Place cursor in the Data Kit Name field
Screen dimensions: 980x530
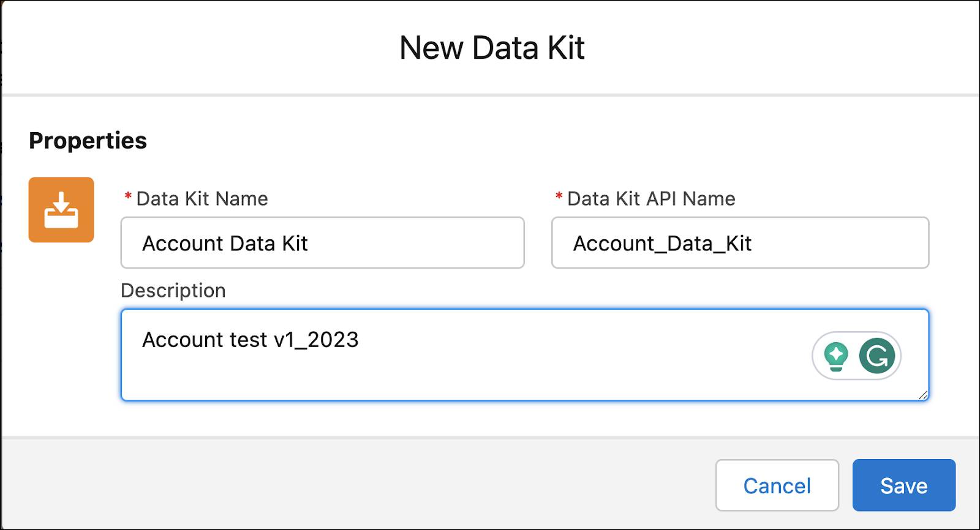pyautogui.click(x=322, y=243)
